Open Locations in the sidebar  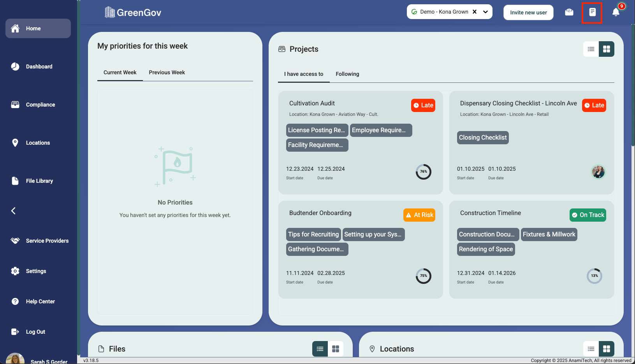click(38, 143)
